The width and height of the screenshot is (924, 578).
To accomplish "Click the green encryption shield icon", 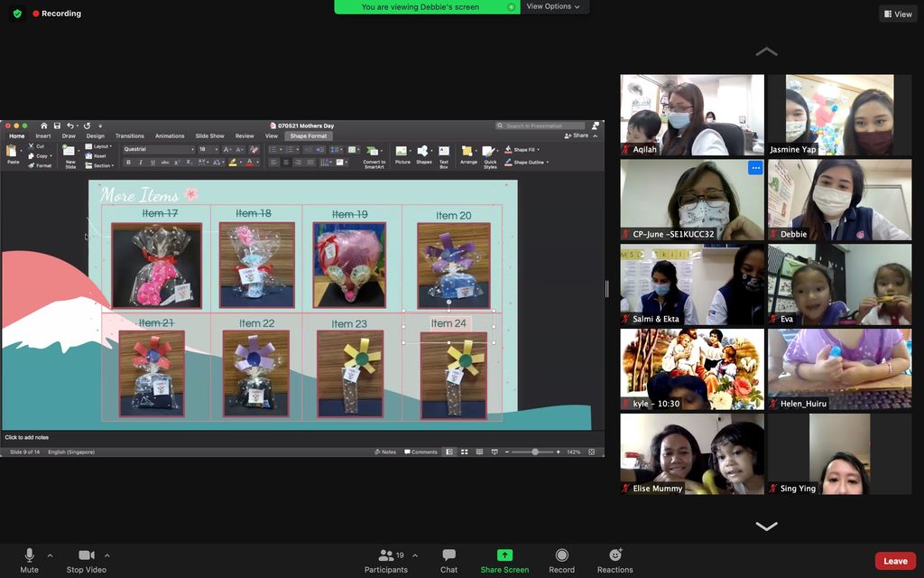I will point(18,13).
